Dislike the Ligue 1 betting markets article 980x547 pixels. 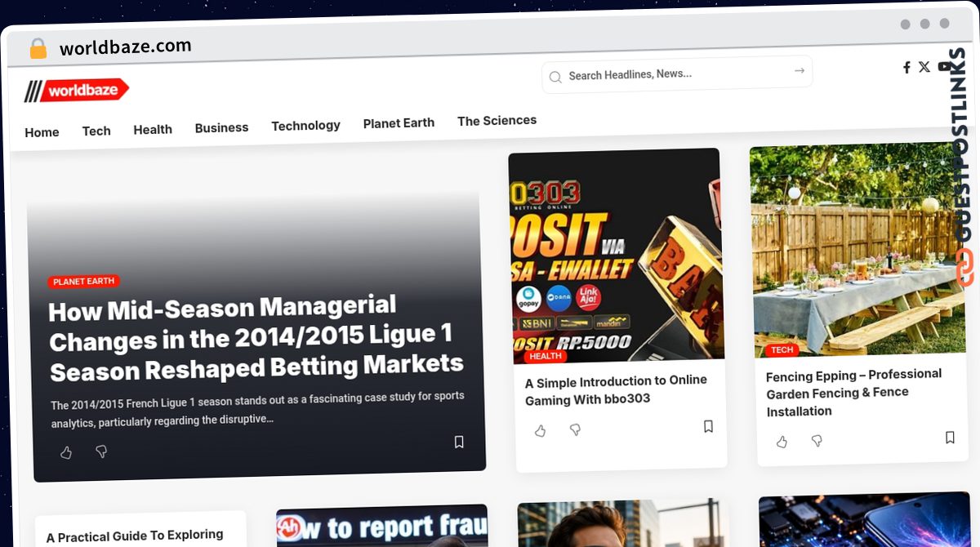(x=101, y=451)
